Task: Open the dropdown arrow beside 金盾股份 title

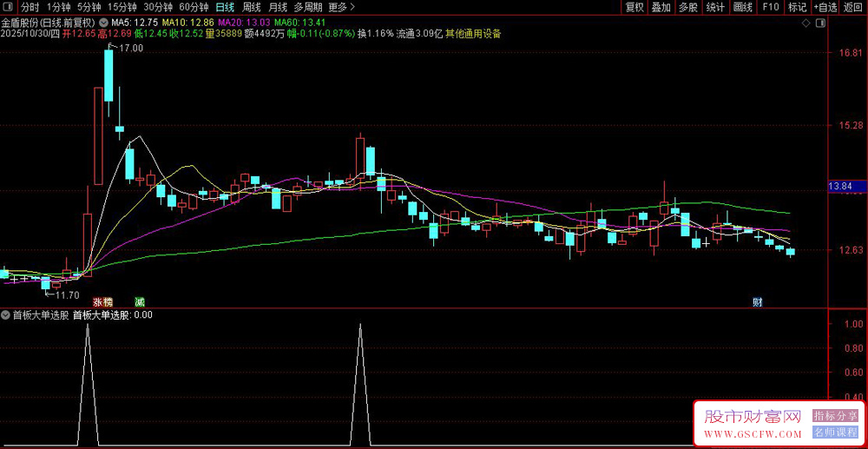Action: click(x=104, y=22)
